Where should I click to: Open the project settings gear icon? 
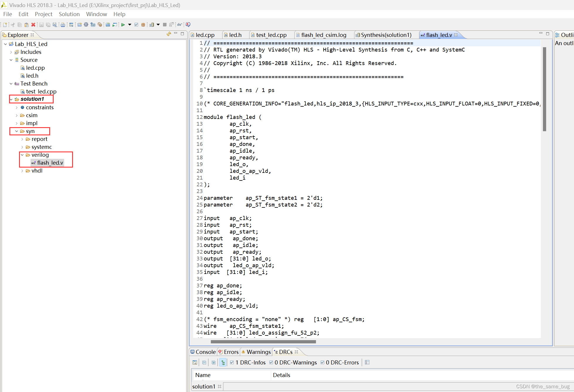[x=86, y=25]
